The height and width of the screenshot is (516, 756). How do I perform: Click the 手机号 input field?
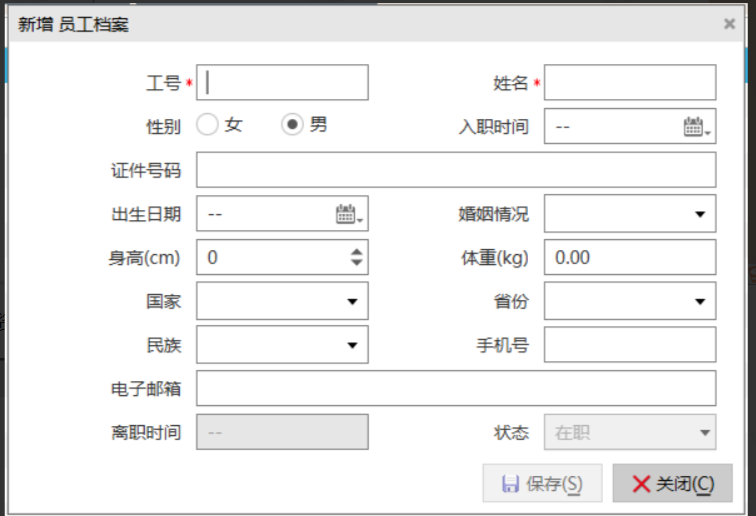pyautogui.click(x=630, y=345)
